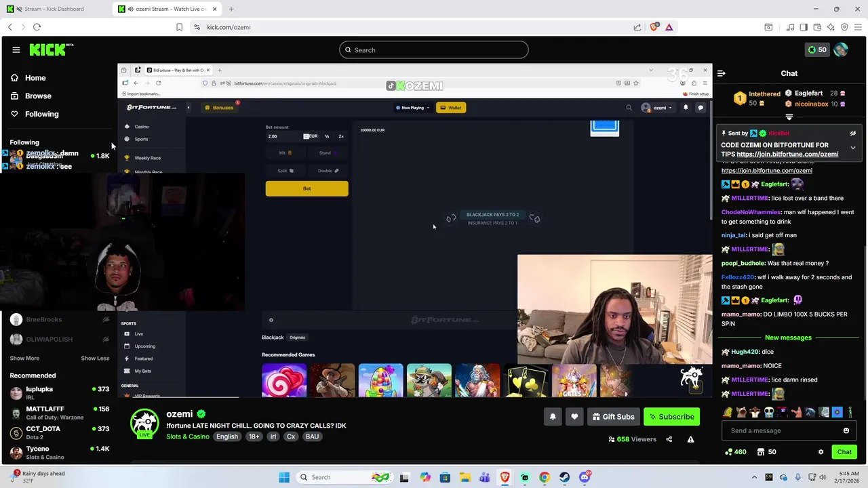The height and width of the screenshot is (488, 868).
Task: Click the Kick logo
Action: (51, 49)
